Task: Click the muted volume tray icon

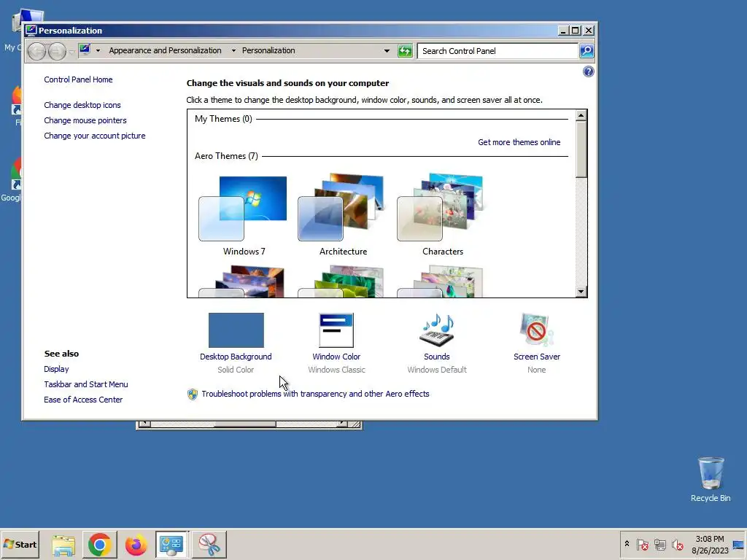Action: 677,544
